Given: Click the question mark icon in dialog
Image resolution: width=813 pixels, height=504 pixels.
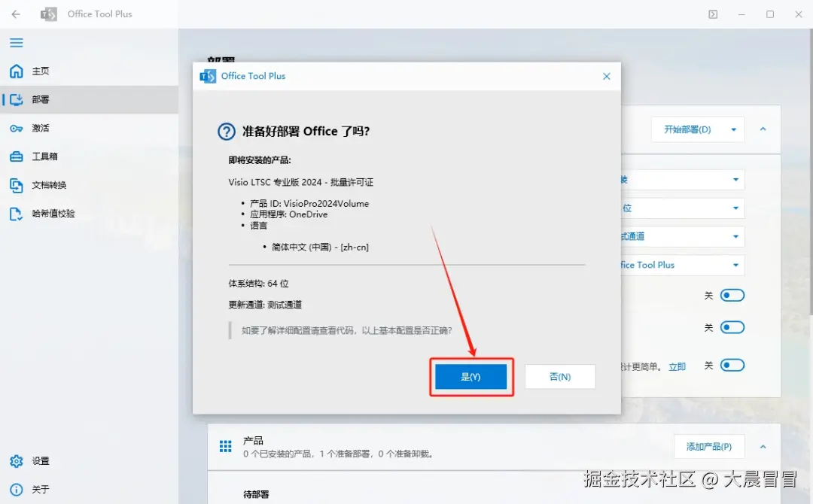Looking at the screenshot, I should 227,132.
